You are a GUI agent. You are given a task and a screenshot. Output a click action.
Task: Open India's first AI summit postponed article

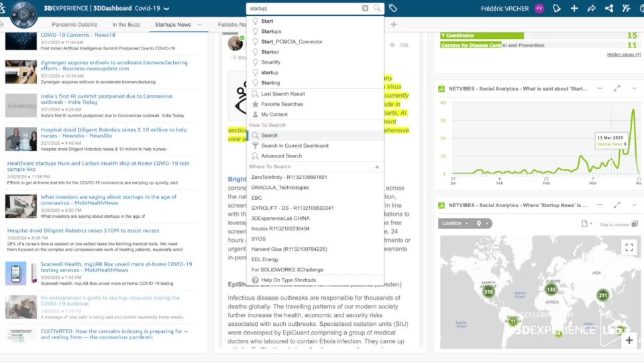click(x=107, y=99)
